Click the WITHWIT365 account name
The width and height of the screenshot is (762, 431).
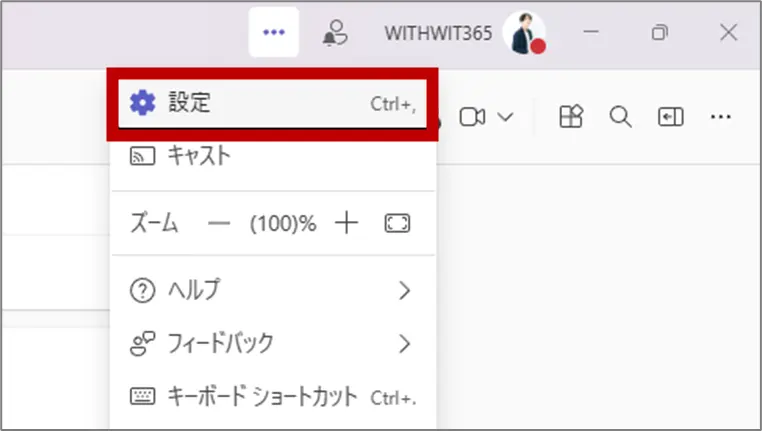point(438,33)
